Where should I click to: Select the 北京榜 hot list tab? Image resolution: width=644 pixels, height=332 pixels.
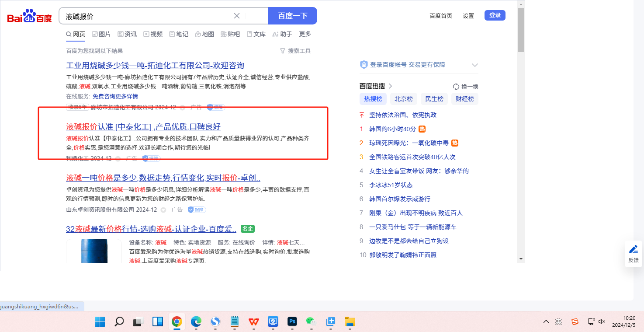(x=403, y=99)
